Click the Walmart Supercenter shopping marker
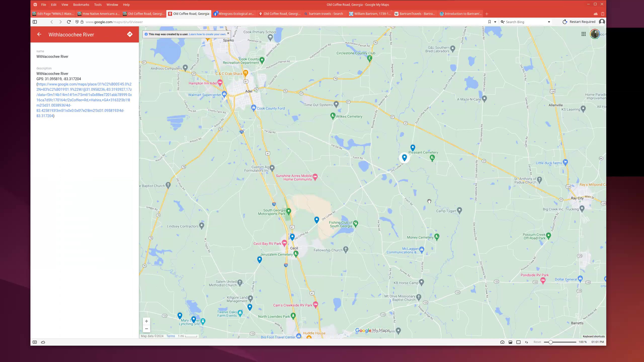This screenshot has height=362, width=644. pos(224,94)
